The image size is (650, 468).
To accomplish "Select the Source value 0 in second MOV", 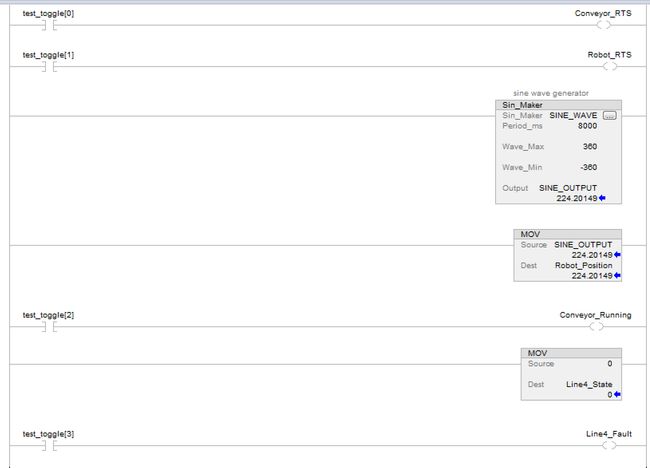I will (609, 364).
